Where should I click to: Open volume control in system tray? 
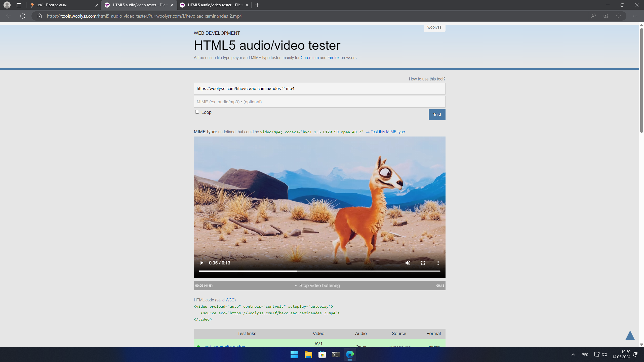605,354
